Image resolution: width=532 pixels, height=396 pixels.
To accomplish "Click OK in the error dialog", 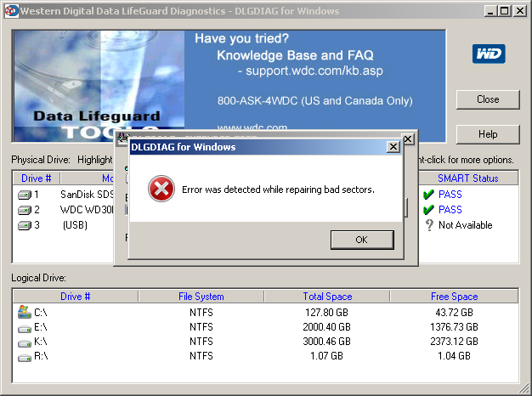I will (362, 240).
